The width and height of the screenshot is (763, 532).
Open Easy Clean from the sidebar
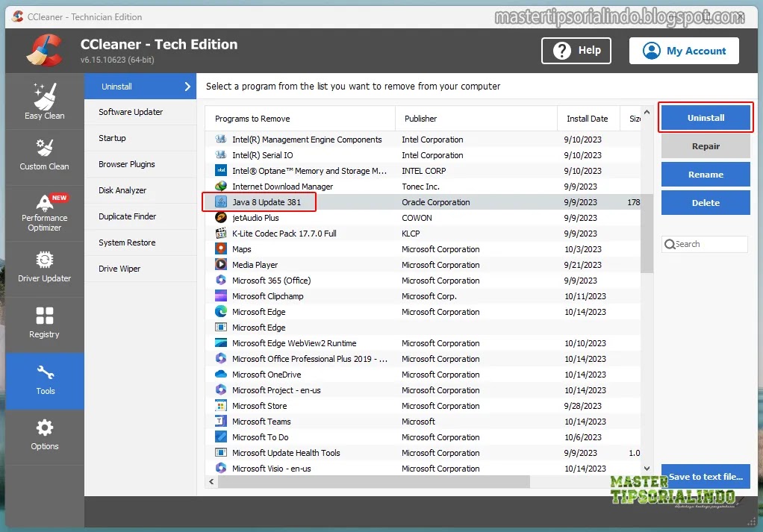tap(44, 101)
